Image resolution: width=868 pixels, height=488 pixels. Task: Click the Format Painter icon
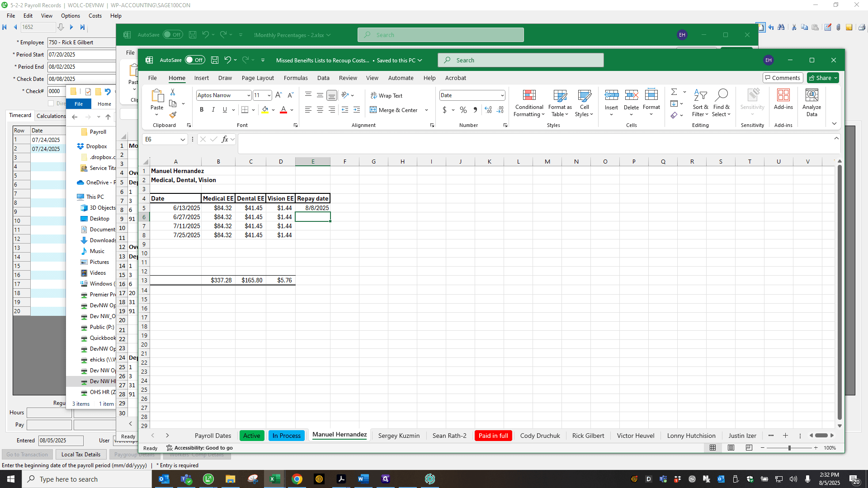pos(173,115)
